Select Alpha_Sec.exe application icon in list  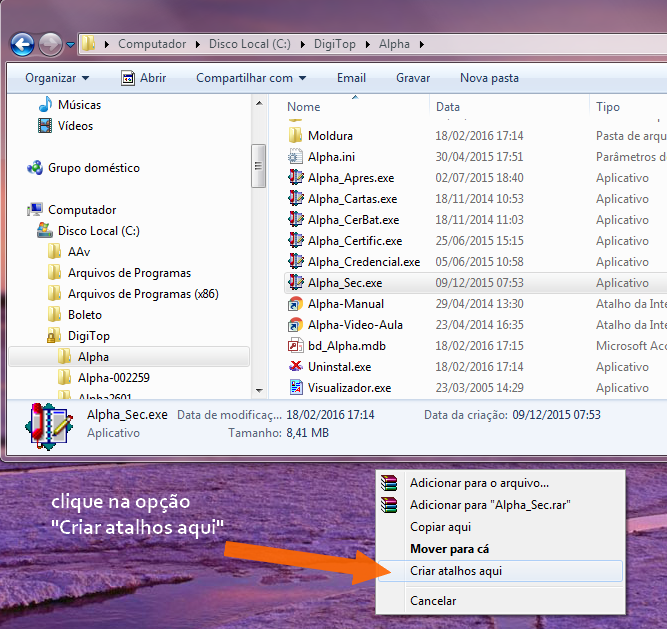[295, 282]
